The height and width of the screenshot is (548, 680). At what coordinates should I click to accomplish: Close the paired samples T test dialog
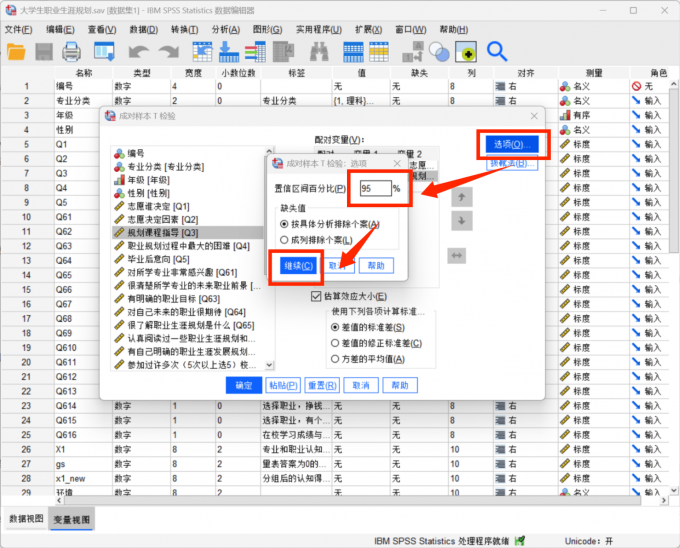tap(534, 116)
